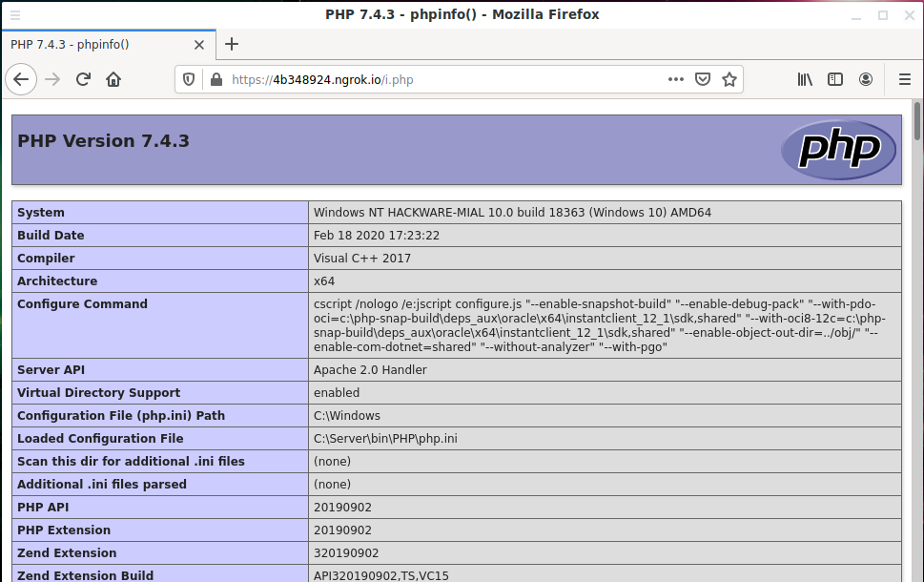Click the 'Virtual Directory Support' label
This screenshot has width=924, height=582.
coord(98,393)
